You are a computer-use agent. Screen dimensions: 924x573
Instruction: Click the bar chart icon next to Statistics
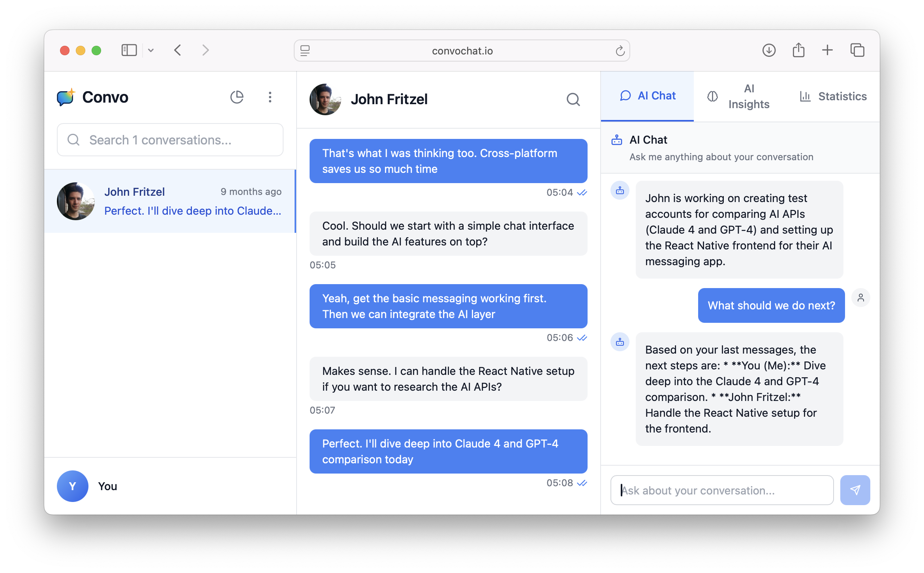tap(806, 96)
